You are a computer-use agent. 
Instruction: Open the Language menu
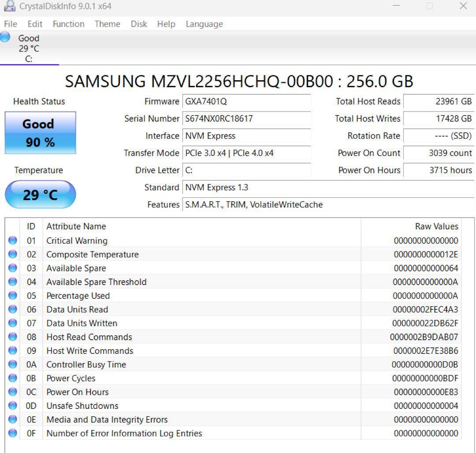(204, 24)
